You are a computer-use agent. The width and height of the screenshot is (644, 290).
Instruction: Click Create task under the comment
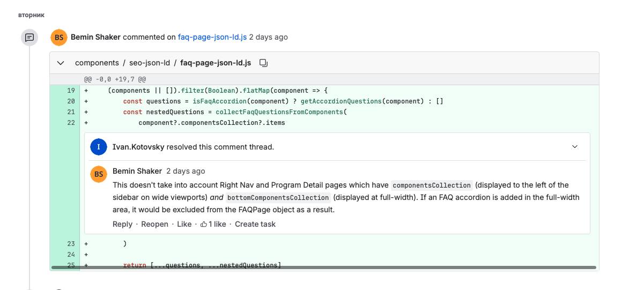click(255, 225)
